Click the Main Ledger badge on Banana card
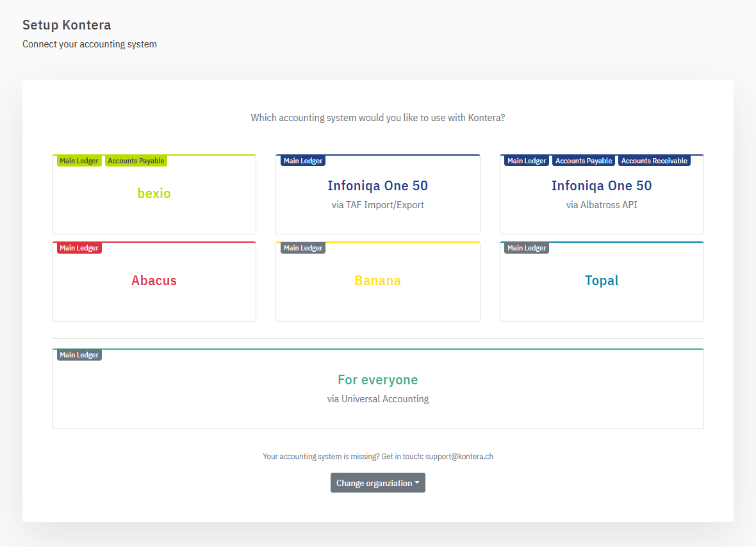756x547 pixels. pos(302,248)
